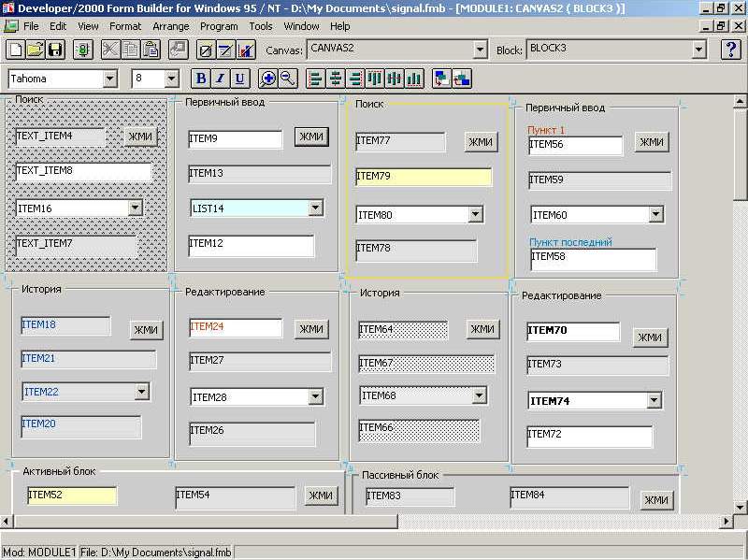Expand the Canvas dropdown showing CANVAS2

(x=480, y=50)
